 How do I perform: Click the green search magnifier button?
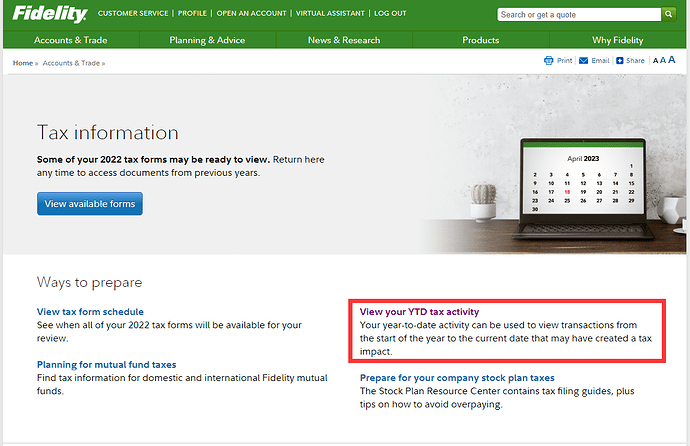pyautogui.click(x=668, y=15)
